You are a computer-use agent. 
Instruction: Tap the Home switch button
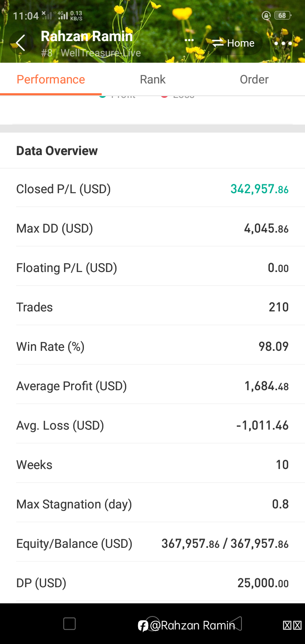click(233, 43)
